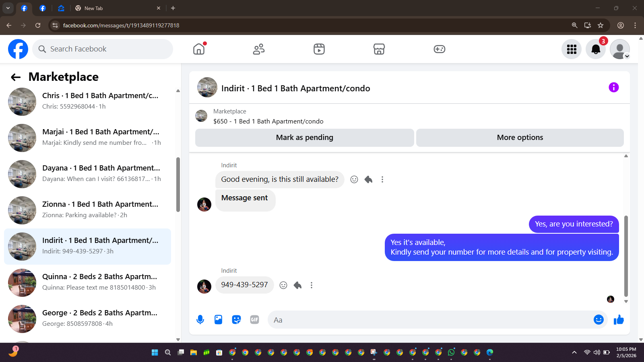React to 'Good evening' message with emoji
The height and width of the screenshot is (362, 644).
pos(354,179)
